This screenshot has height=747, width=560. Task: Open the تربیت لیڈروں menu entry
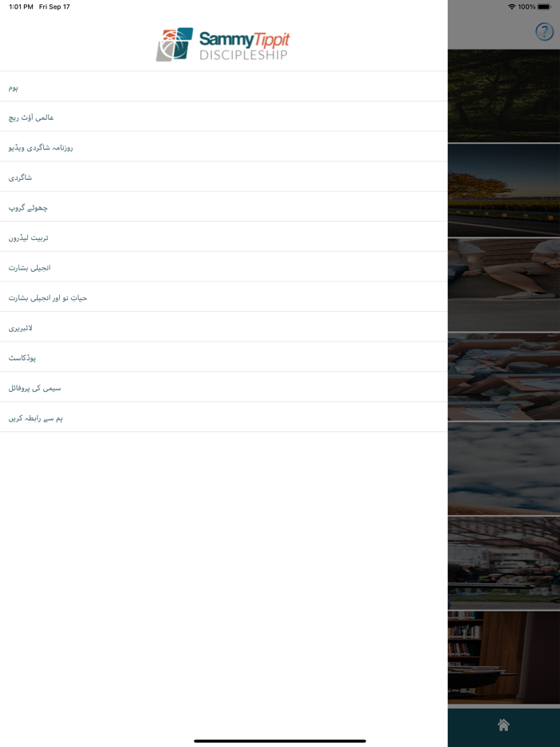223,237
